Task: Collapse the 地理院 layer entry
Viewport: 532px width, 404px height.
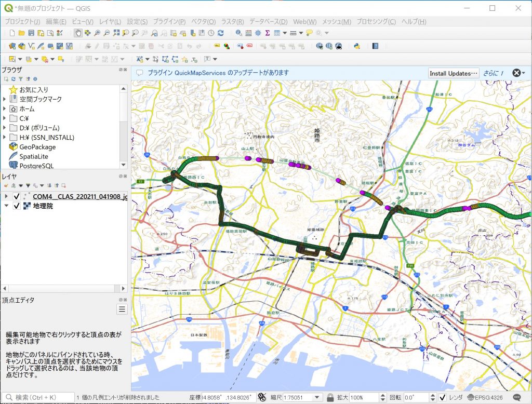Action: (x=6, y=206)
